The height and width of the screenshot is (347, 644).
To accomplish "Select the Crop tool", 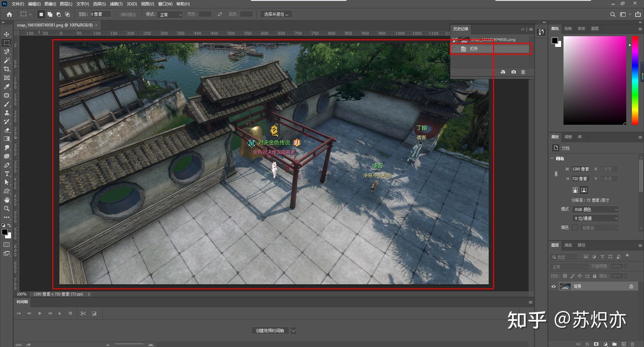I will pos(7,69).
